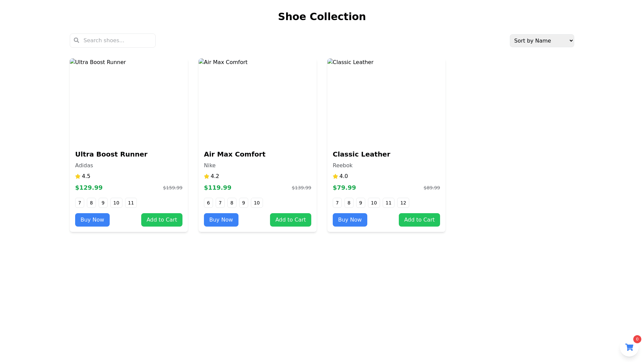Choose size 6 for Air Max Comfort

point(208,203)
